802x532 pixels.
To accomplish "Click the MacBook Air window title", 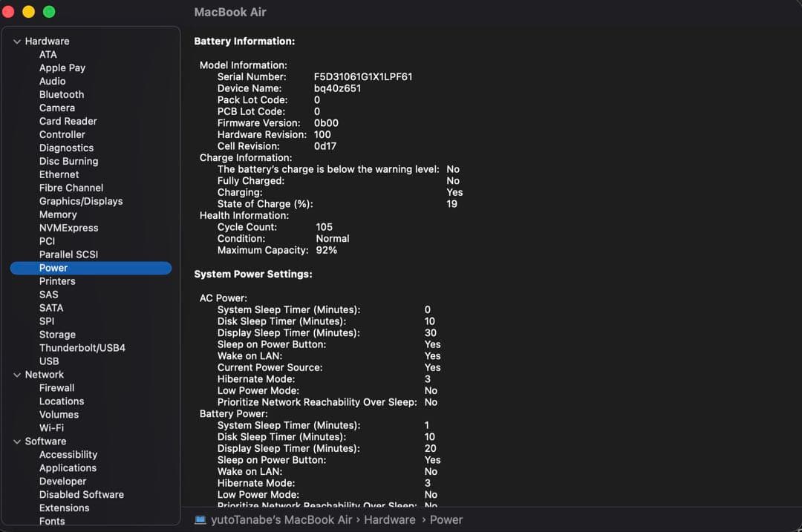I will [230, 13].
